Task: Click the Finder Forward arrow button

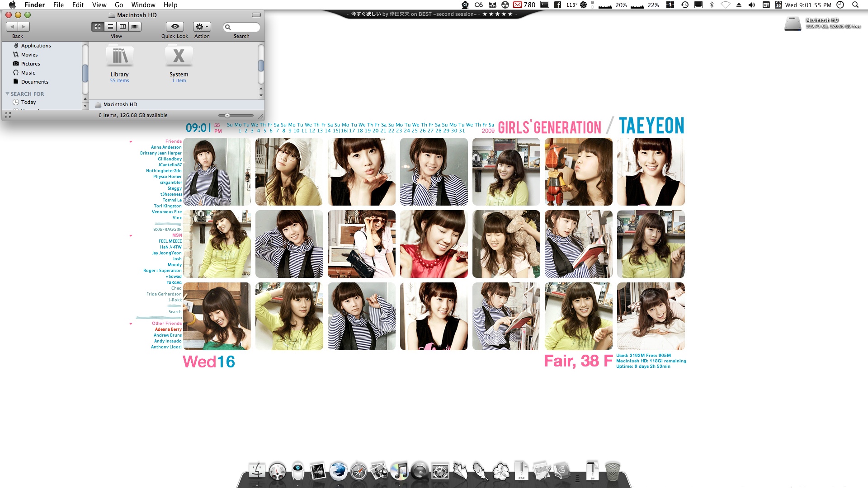Action: (24, 27)
